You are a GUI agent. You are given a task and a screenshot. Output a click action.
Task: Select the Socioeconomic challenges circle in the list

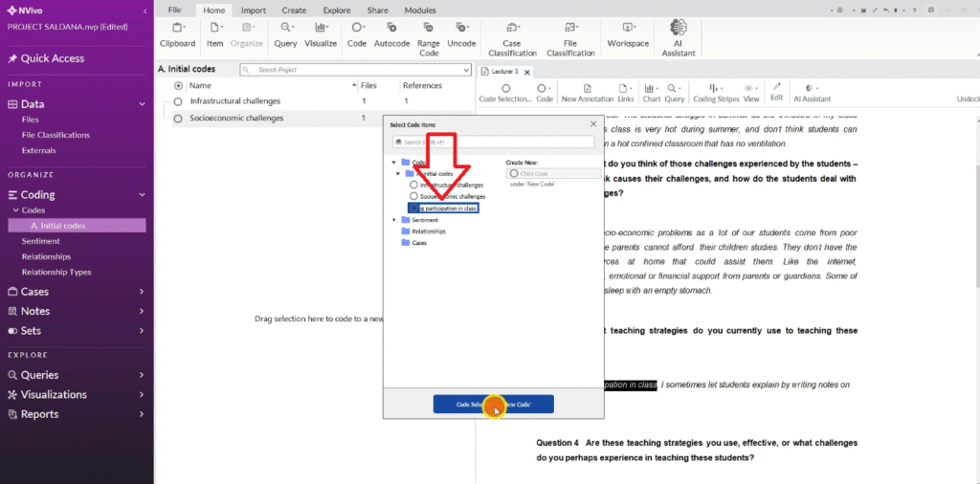178,119
